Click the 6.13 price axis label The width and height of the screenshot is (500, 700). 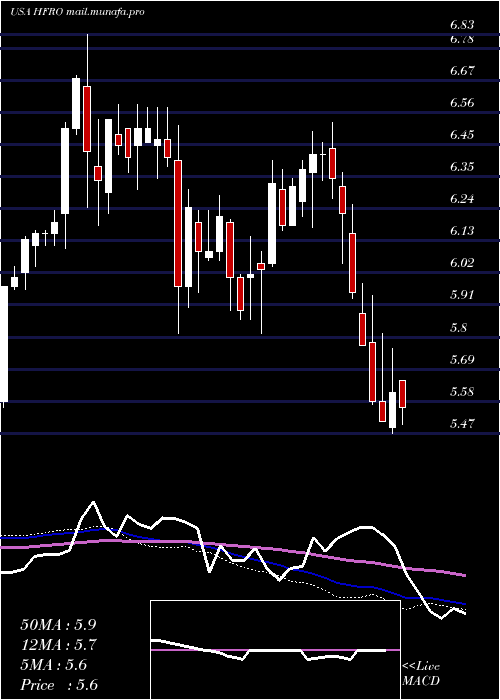[462, 231]
